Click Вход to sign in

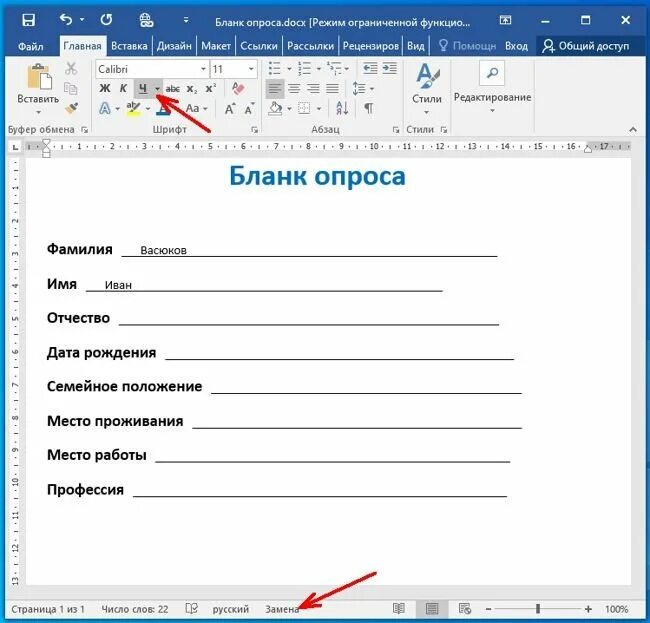516,46
